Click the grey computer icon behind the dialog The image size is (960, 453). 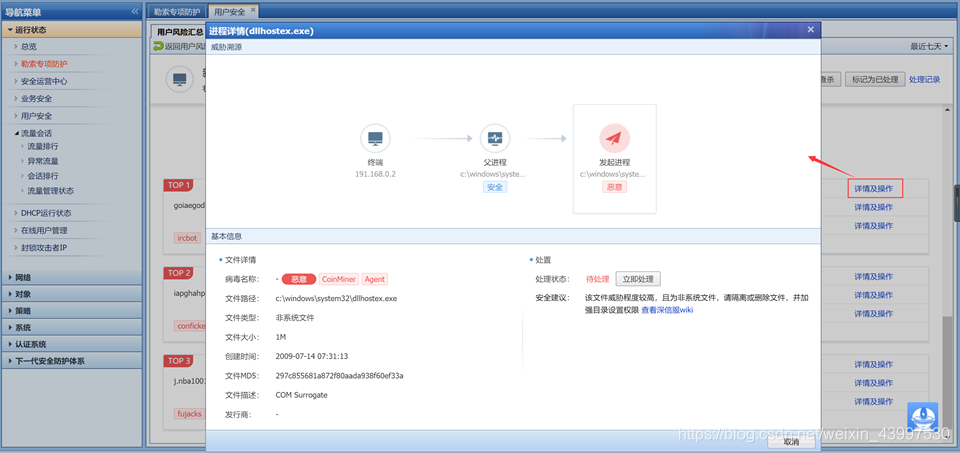point(179,79)
